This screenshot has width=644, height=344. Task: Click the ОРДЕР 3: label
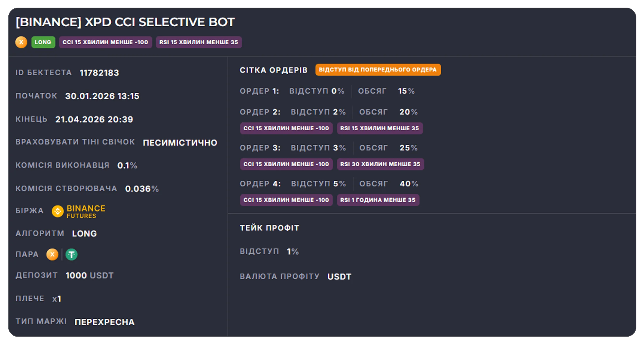(260, 148)
